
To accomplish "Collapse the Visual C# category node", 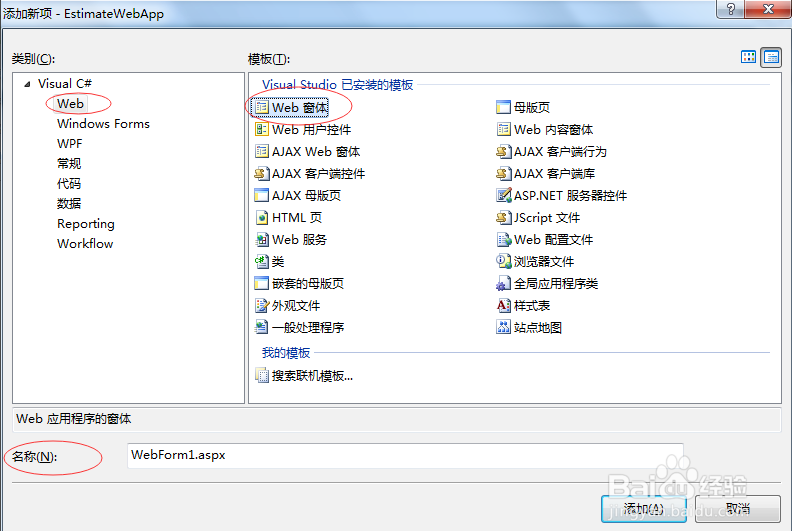I will pos(27,84).
